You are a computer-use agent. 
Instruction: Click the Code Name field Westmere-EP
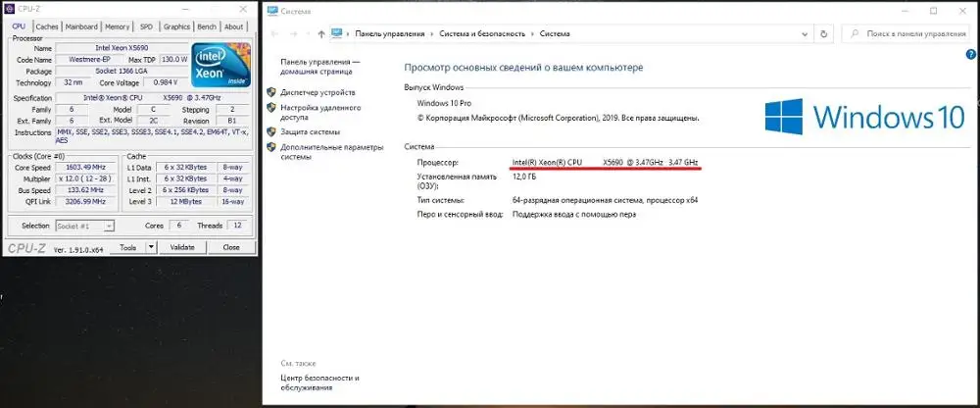click(90, 60)
